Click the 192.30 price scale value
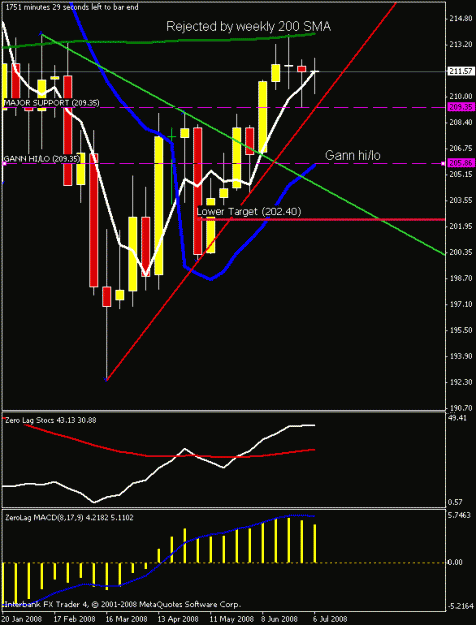The height and width of the screenshot is (625, 476). 460,382
